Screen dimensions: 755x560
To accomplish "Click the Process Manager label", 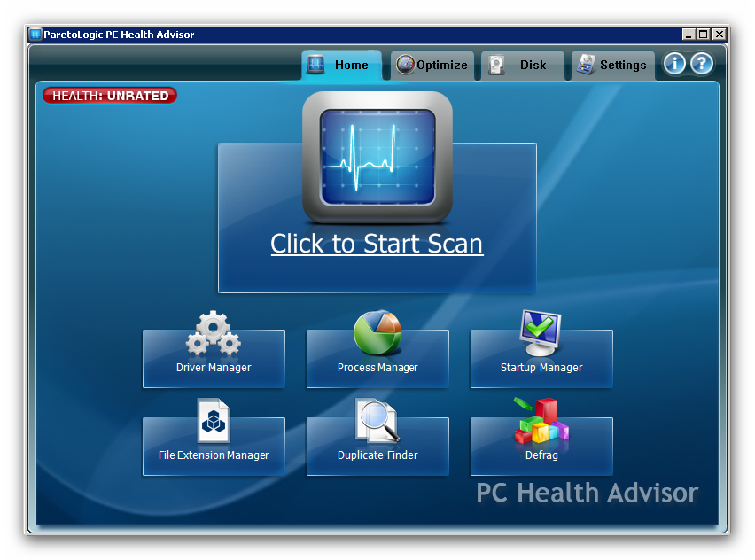I will tap(377, 368).
